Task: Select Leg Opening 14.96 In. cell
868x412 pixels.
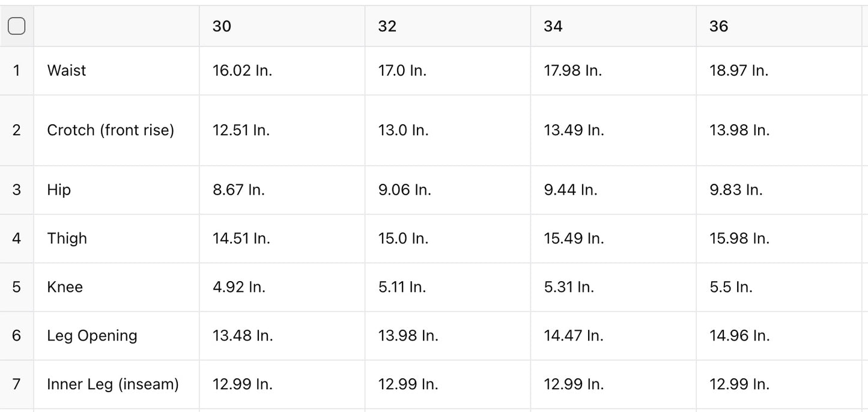Action: (739, 335)
